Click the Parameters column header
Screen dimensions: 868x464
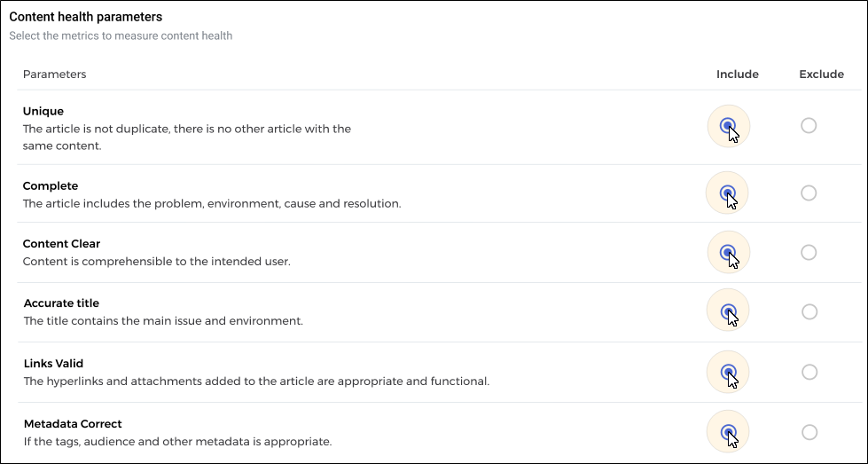pyautogui.click(x=54, y=75)
